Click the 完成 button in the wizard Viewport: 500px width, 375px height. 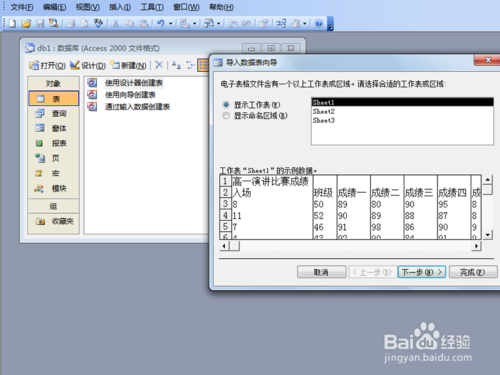[x=473, y=272]
